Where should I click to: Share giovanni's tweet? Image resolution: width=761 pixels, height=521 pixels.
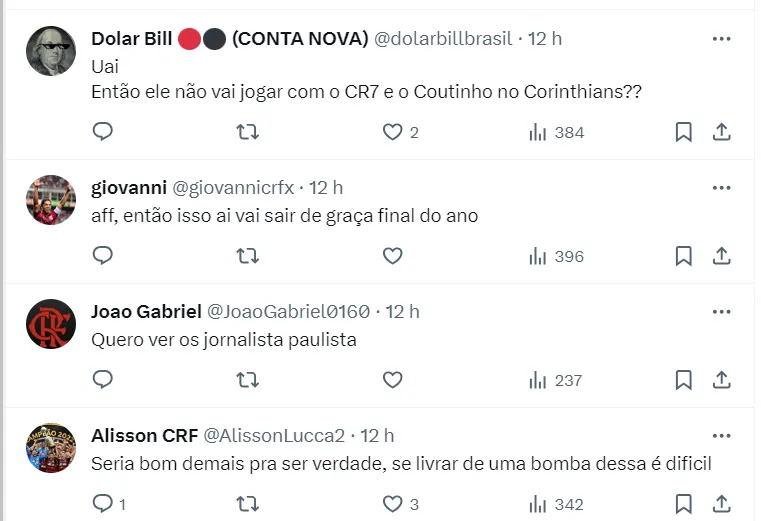tap(721, 256)
